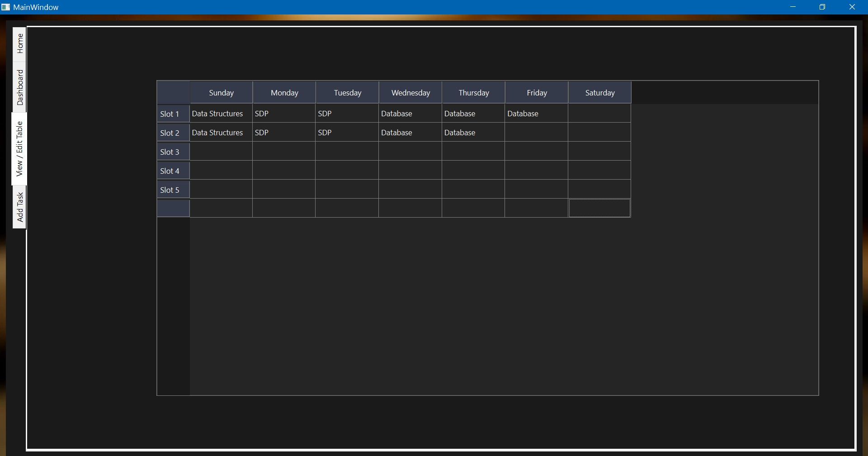
Task: Click the Tuesday column header
Action: tap(347, 93)
